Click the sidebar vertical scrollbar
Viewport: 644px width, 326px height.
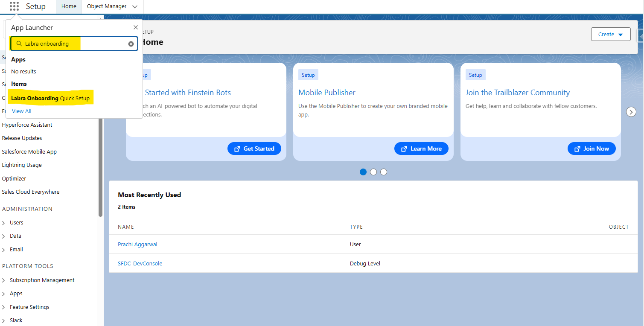(101, 166)
